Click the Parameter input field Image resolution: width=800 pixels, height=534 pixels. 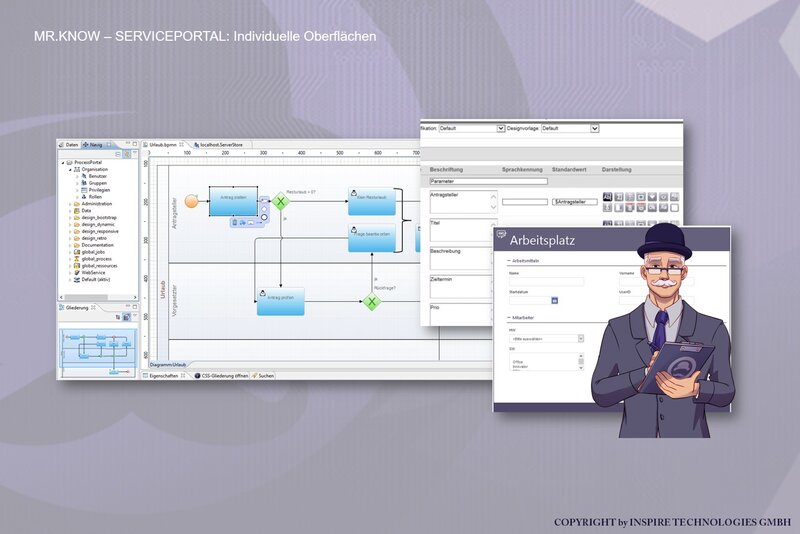click(488, 181)
